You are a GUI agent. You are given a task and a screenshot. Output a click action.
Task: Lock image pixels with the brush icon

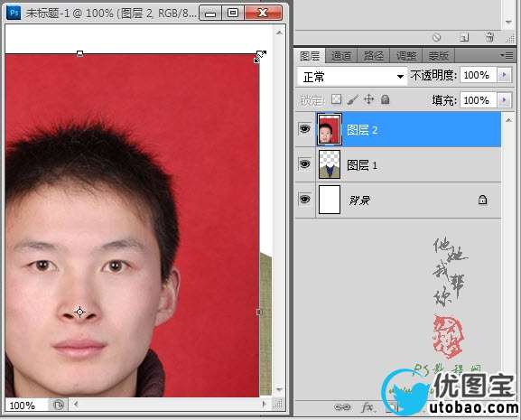pyautogui.click(x=353, y=99)
